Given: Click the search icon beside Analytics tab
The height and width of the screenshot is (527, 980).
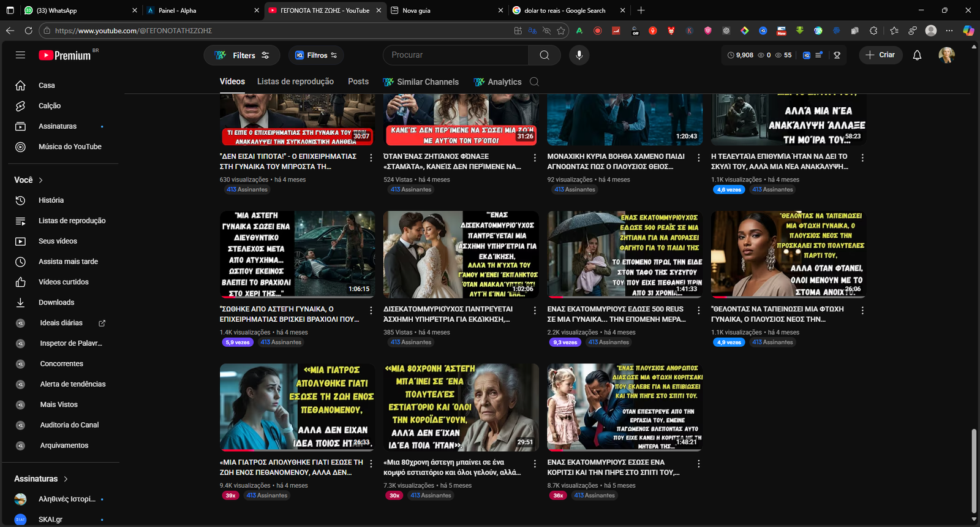Looking at the screenshot, I should pyautogui.click(x=534, y=82).
